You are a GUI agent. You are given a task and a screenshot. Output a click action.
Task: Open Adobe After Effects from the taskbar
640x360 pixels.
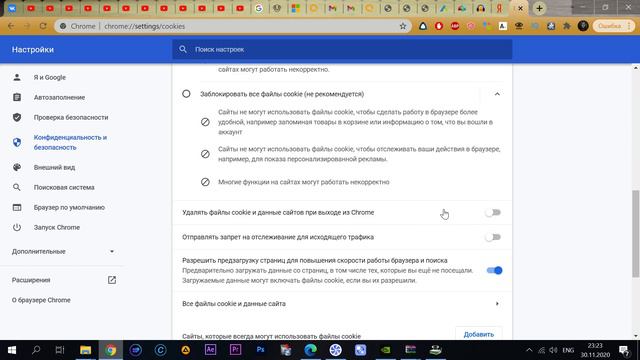tap(210, 350)
